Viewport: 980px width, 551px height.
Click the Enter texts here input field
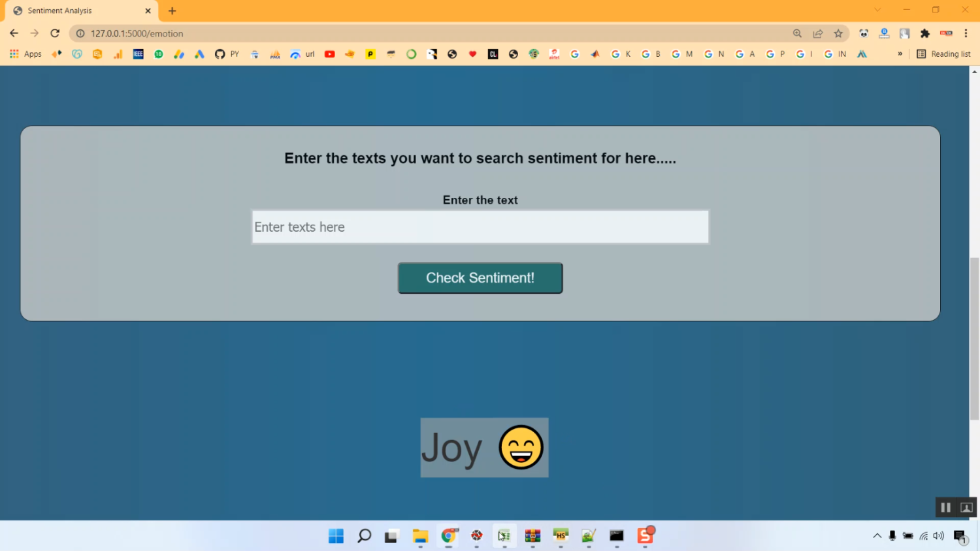480,227
